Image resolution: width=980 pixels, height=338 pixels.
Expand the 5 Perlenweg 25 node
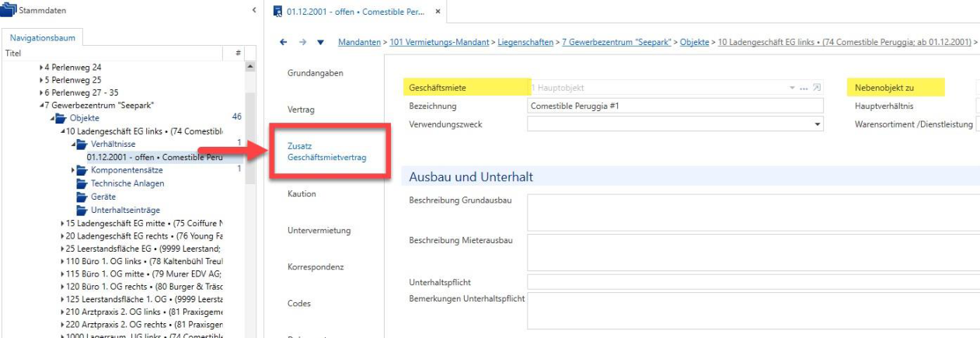[42, 80]
